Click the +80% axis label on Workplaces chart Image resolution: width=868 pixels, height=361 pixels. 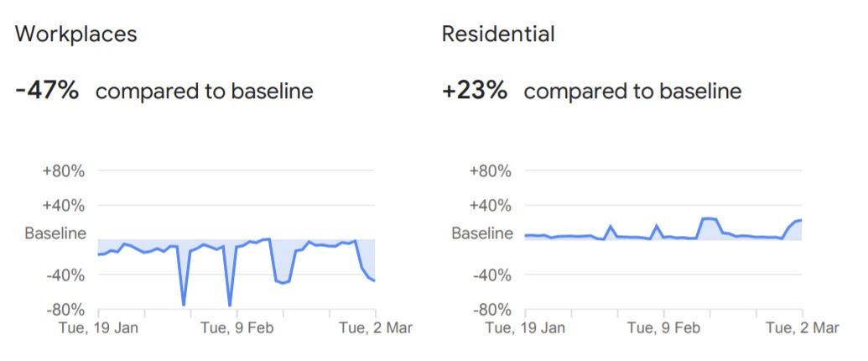pyautogui.click(x=64, y=171)
